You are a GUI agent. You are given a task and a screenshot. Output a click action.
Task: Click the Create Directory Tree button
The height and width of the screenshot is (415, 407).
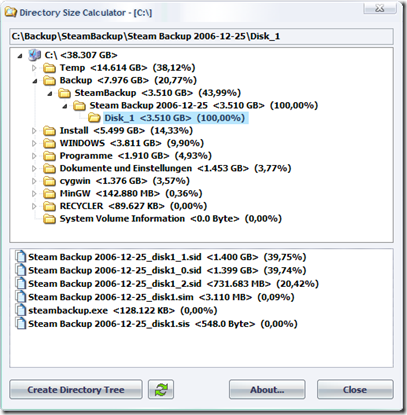[76, 389]
